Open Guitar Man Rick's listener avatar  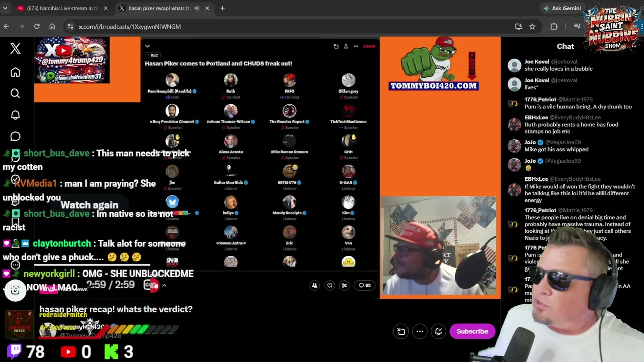[x=231, y=171]
